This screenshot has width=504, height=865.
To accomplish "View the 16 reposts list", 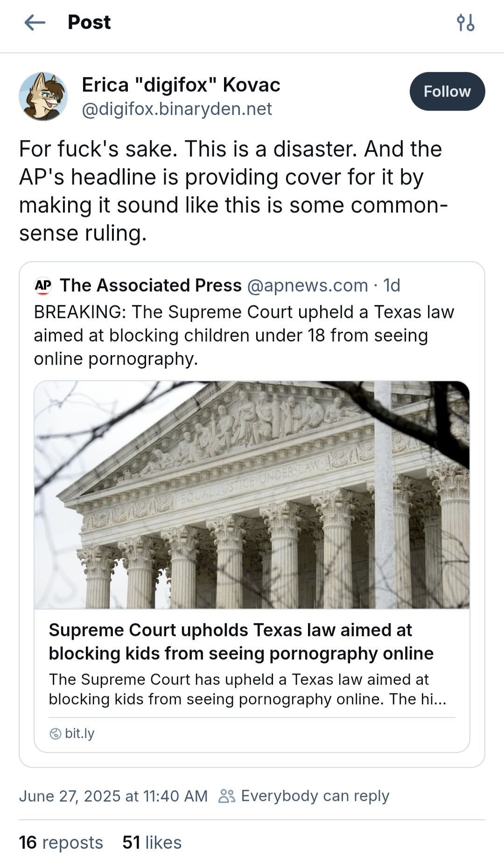I will pos(61,843).
